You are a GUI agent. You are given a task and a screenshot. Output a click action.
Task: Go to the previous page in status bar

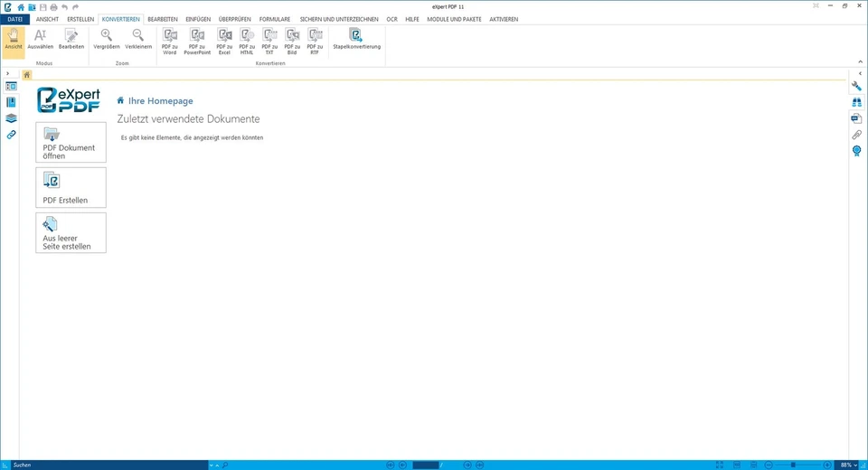click(403, 465)
